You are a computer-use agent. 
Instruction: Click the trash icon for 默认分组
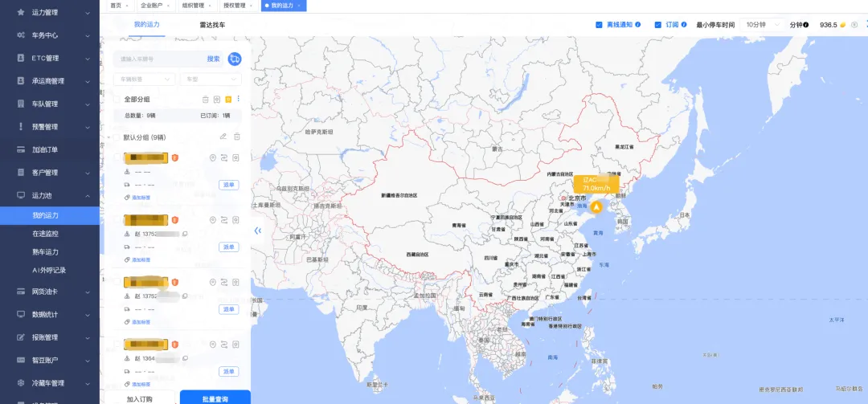coord(237,137)
